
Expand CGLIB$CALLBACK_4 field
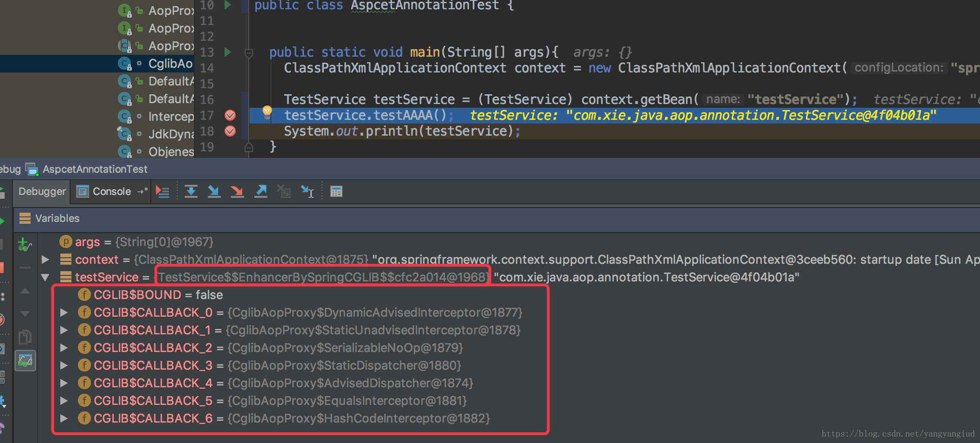(64, 383)
